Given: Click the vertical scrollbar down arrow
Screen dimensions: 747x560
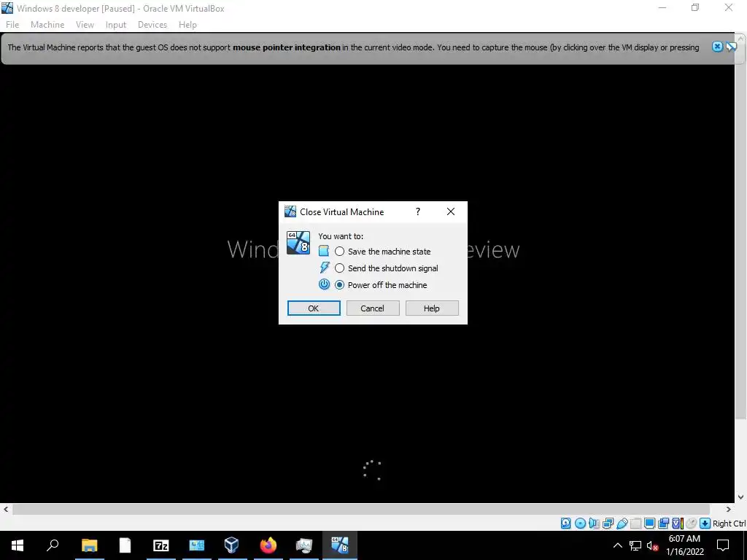Looking at the screenshot, I should (x=741, y=497).
